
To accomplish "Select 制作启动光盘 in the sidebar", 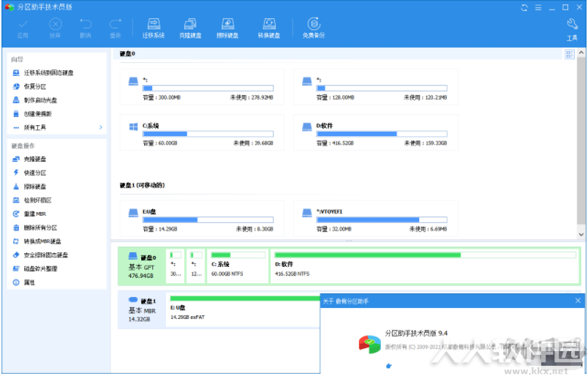I will click(35, 100).
